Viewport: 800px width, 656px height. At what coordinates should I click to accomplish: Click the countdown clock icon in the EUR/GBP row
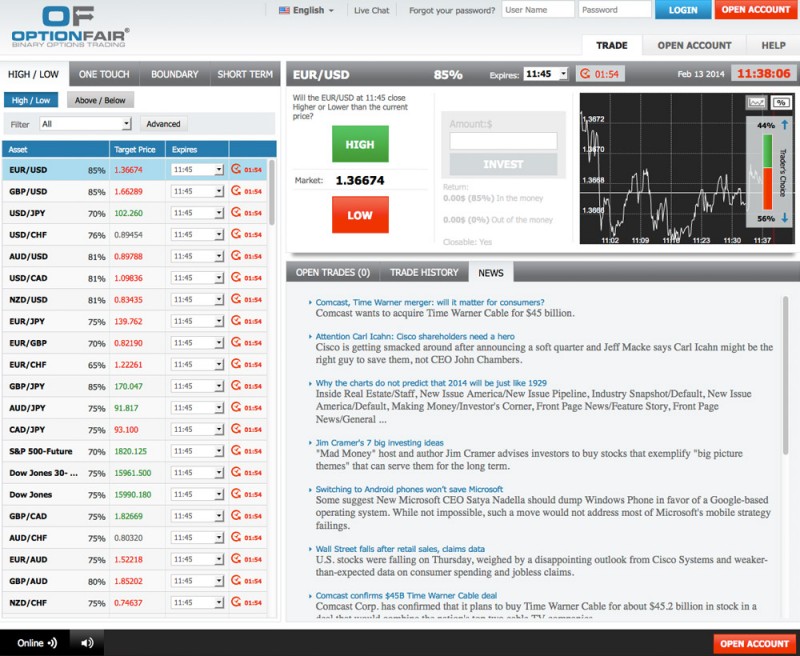236,342
